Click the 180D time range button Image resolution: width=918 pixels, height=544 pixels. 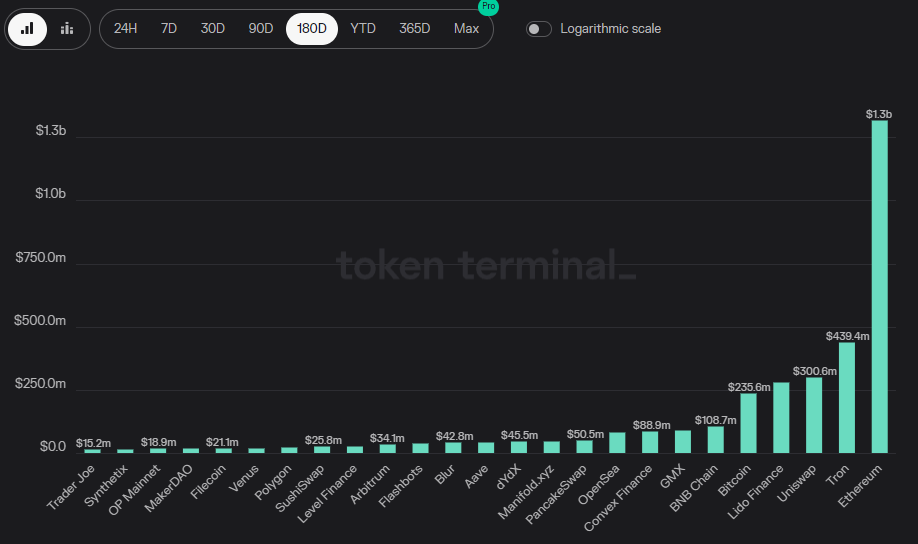click(312, 28)
